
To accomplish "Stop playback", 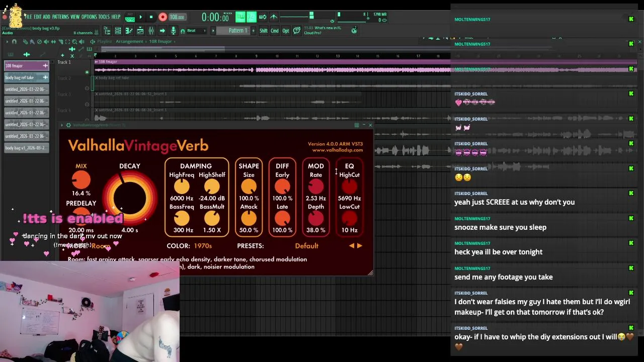I will tap(151, 17).
